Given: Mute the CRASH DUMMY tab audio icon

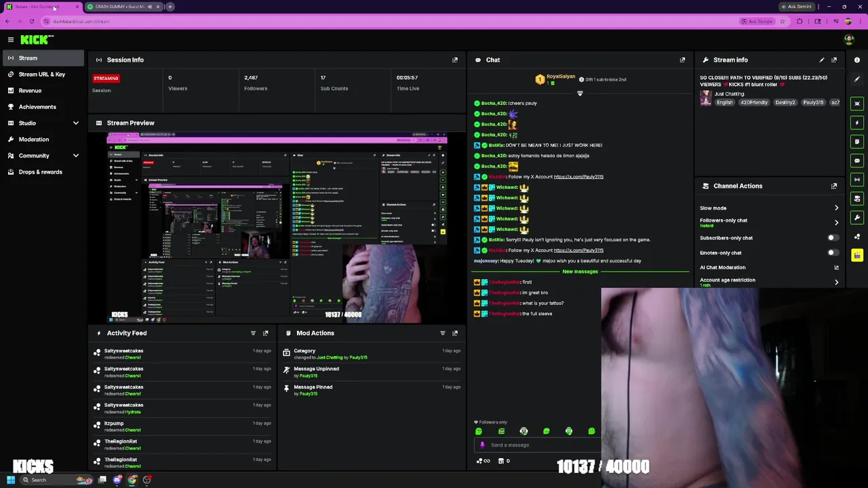Looking at the screenshot, I should 149,7.
